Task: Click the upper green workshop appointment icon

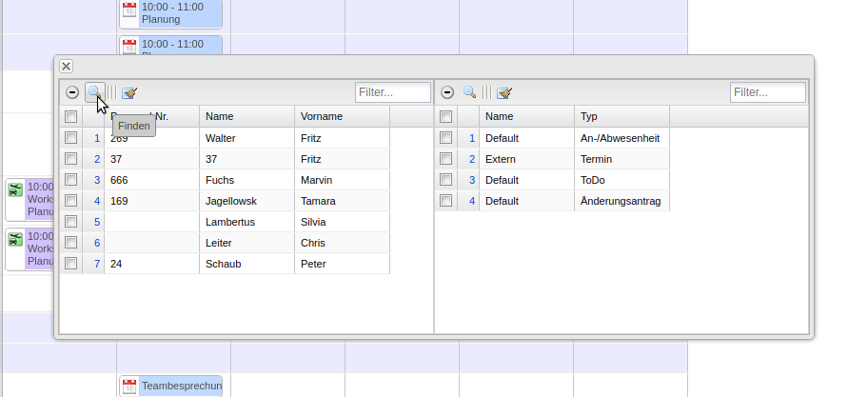Action: (x=15, y=189)
